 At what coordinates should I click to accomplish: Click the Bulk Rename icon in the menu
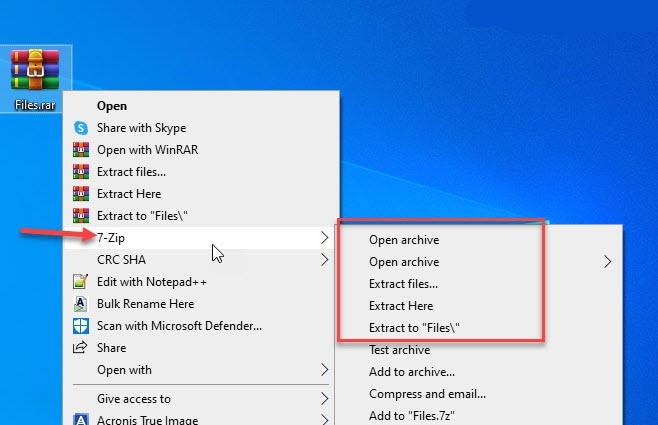81,304
